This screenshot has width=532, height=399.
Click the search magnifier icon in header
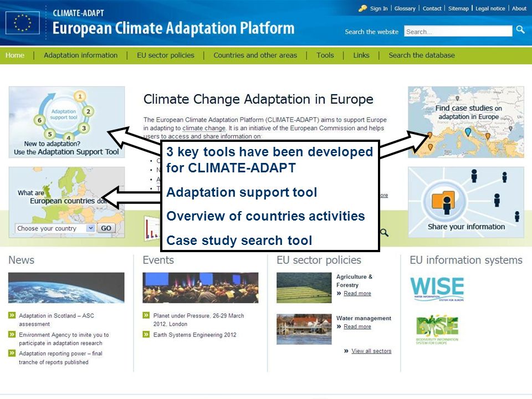(x=520, y=29)
